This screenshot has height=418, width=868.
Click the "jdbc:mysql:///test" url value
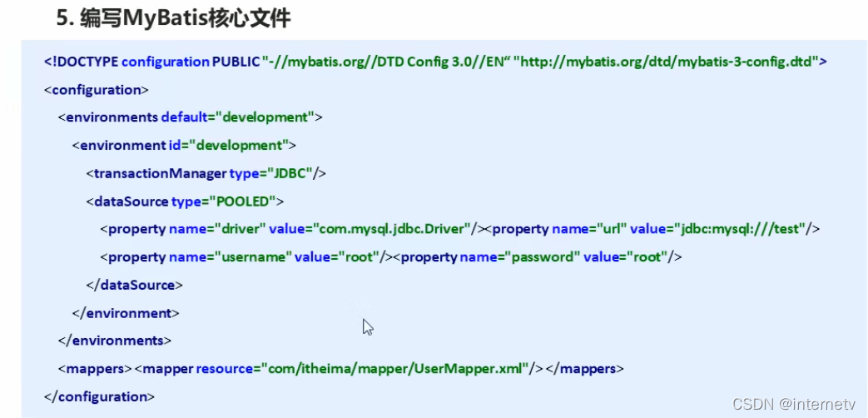(x=740, y=229)
